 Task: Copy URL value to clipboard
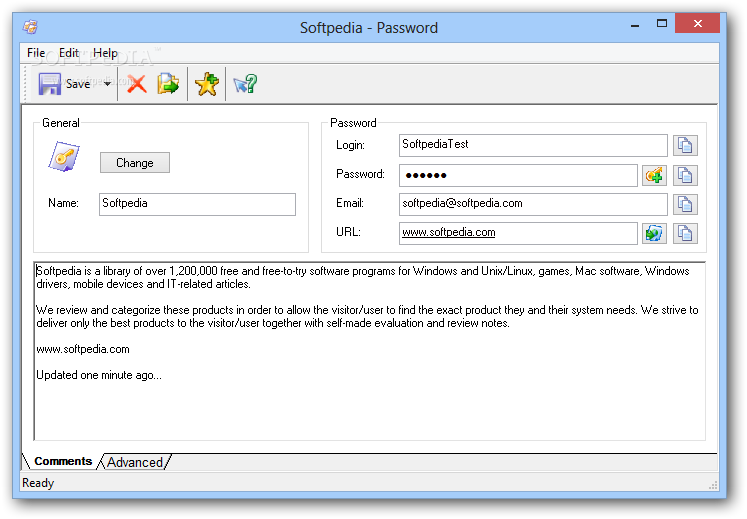(x=685, y=234)
